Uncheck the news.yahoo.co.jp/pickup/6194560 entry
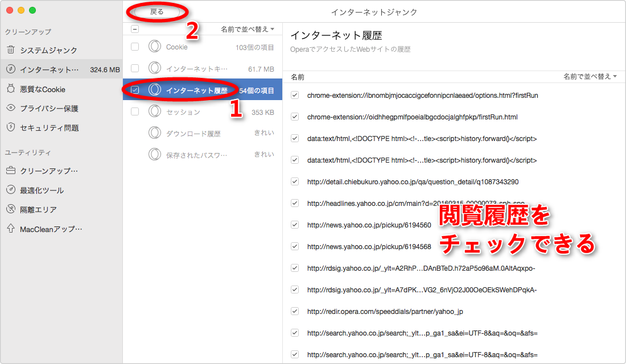The height and width of the screenshot is (364, 626). pos(295,224)
